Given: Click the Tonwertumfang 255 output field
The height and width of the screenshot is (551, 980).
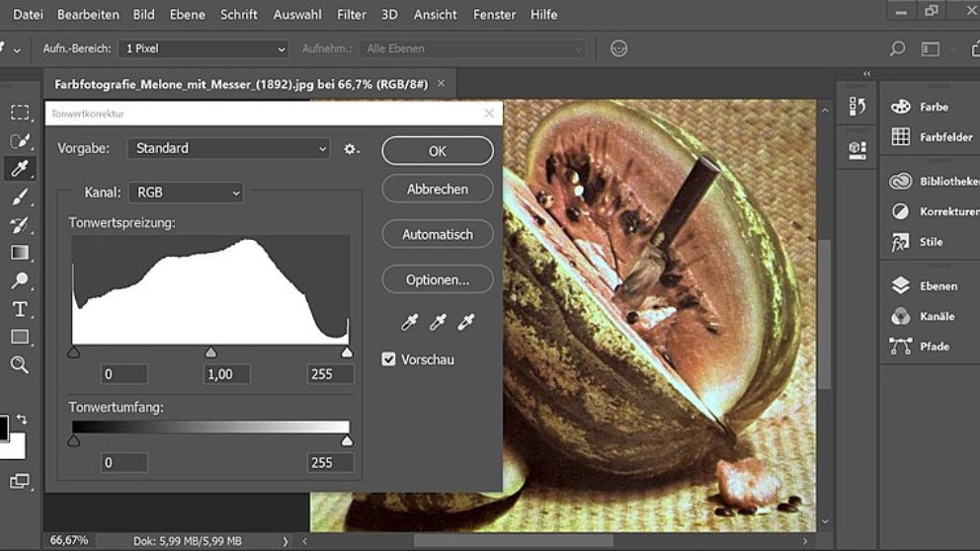Looking at the screenshot, I should click(331, 463).
